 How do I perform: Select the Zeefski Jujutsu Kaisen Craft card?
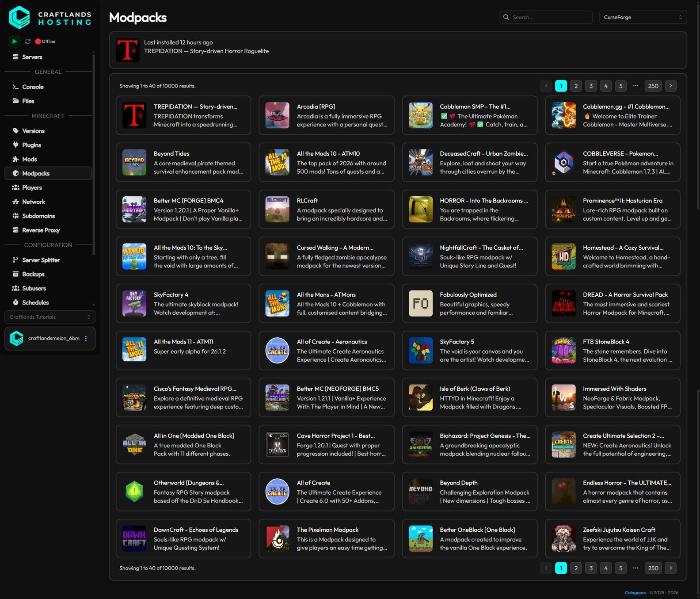click(612, 538)
